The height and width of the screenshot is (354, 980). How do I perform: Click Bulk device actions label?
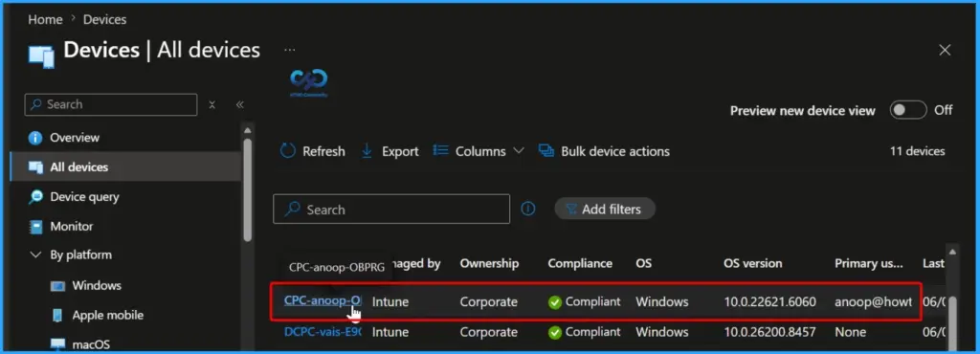(x=615, y=151)
